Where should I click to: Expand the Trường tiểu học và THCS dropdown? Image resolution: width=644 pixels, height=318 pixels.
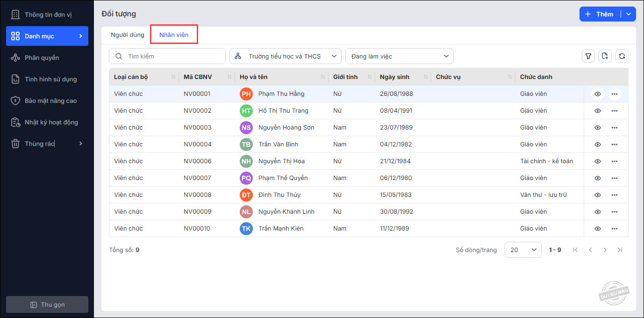[286, 56]
